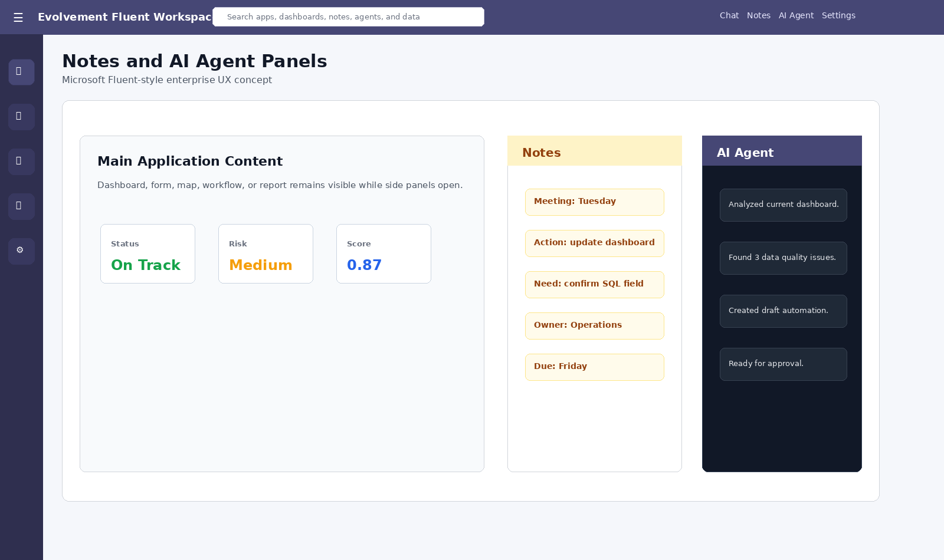Viewport: 944px width, 560px height.
Task: Select the 'Need: confirm SQL field' note
Action: click(595, 285)
